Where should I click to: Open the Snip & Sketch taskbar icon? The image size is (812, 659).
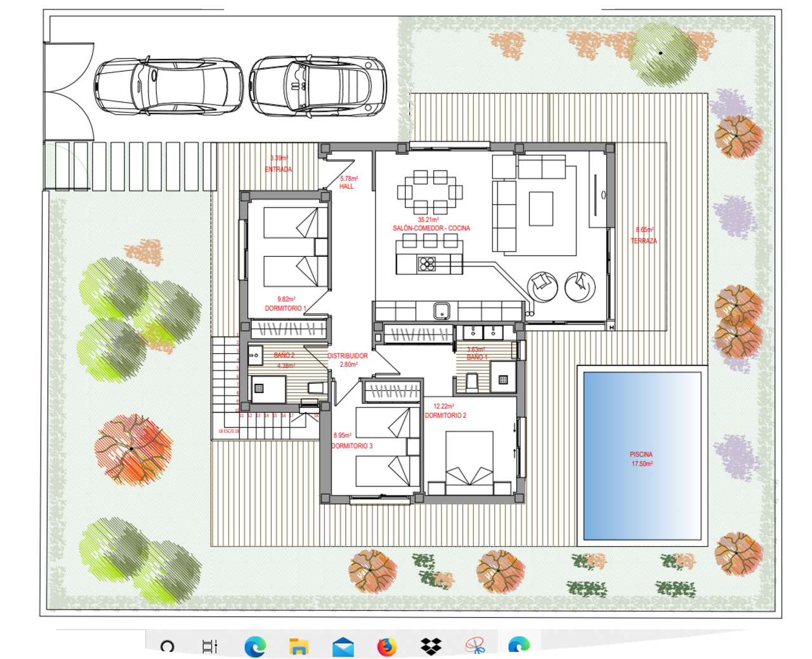pyautogui.click(x=475, y=646)
